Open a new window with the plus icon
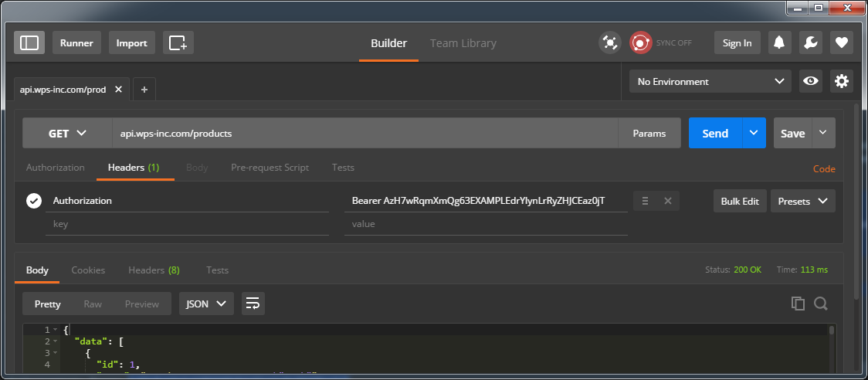This screenshot has height=380, width=868. [178, 42]
